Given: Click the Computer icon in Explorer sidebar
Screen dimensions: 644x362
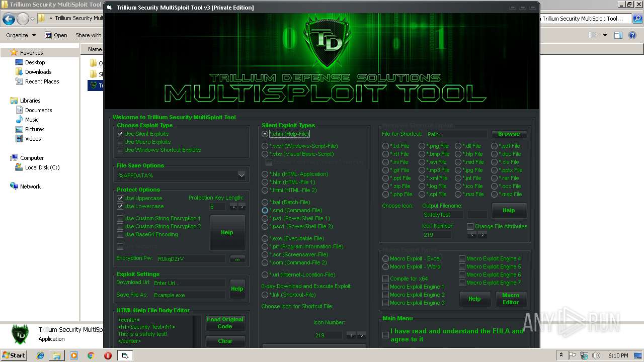Looking at the screenshot, I should tap(14, 158).
